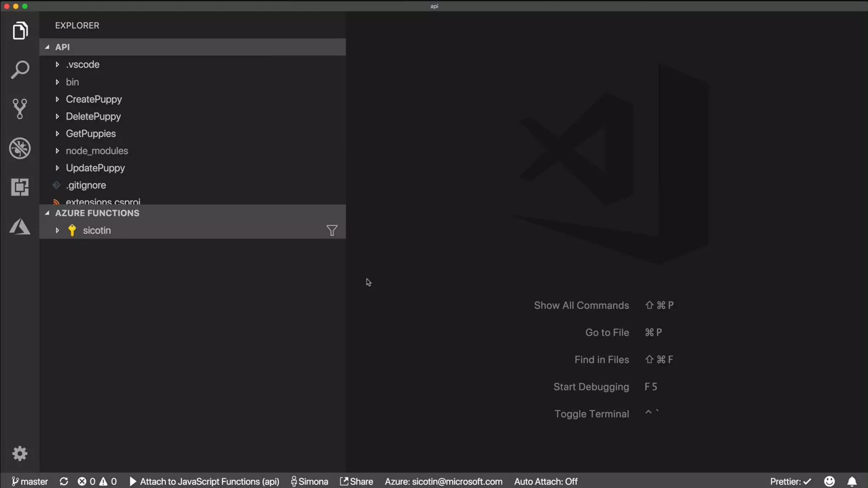Viewport: 868px width, 488px height.
Task: Open the Debug view icon
Action: [x=20, y=148]
